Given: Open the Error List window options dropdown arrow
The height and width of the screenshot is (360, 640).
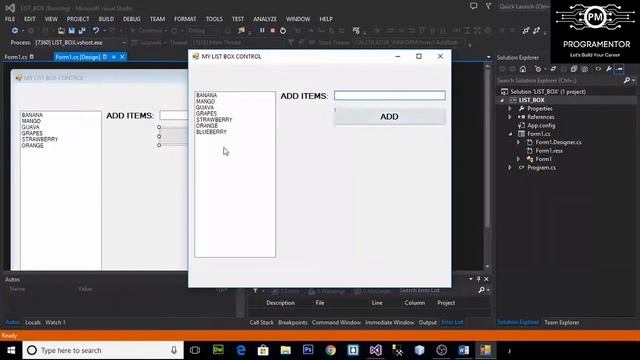Looking at the screenshot, I should (471, 279).
